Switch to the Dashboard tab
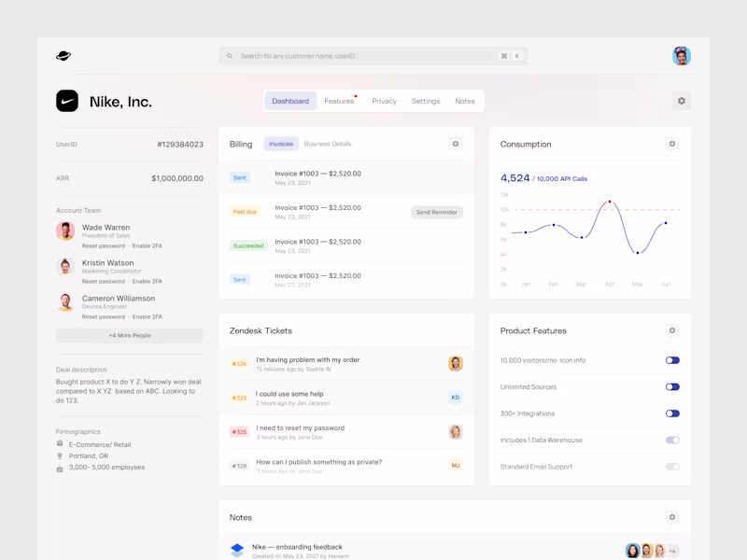 290,101
